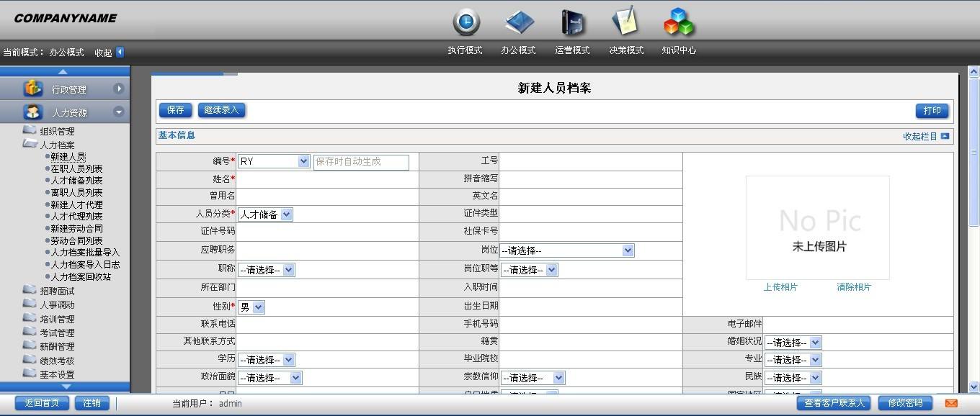The image size is (980, 416).
Task: Select 在职人员列表 in sidebar
Action: (76, 168)
